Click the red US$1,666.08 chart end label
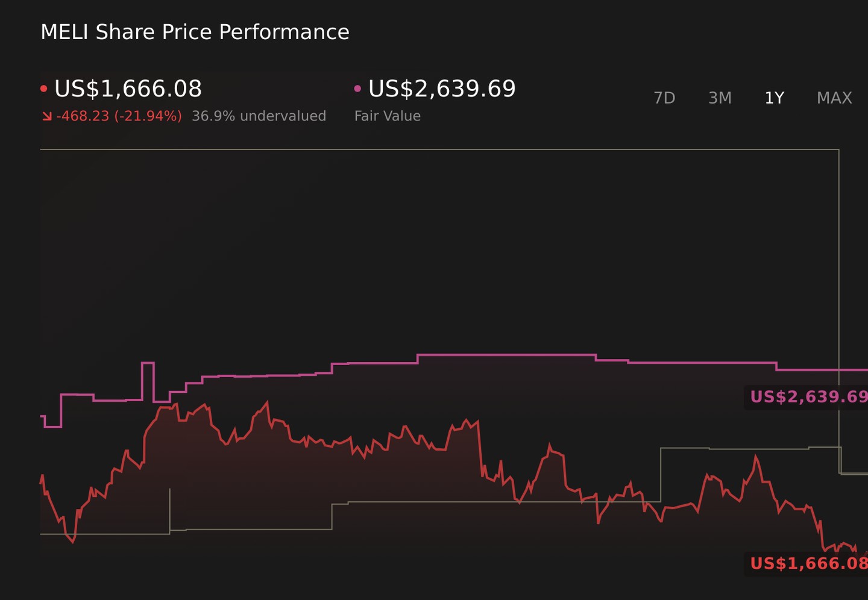Image resolution: width=868 pixels, height=600 pixels. (x=807, y=564)
